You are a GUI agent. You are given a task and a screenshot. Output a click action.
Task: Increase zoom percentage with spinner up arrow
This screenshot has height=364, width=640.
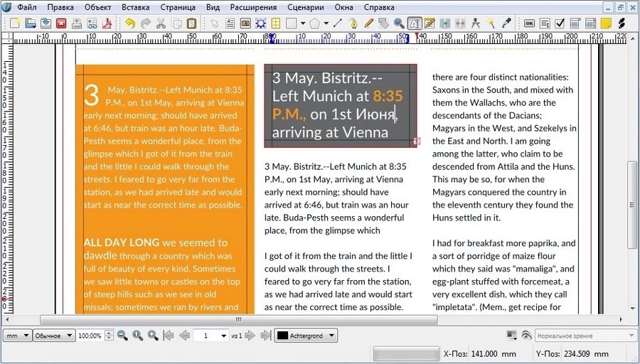pyautogui.click(x=109, y=333)
